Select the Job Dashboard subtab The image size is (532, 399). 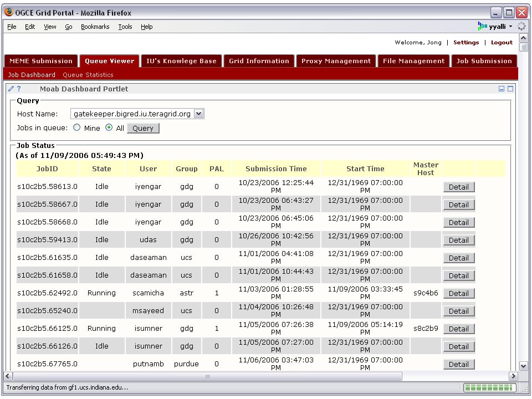click(x=32, y=75)
